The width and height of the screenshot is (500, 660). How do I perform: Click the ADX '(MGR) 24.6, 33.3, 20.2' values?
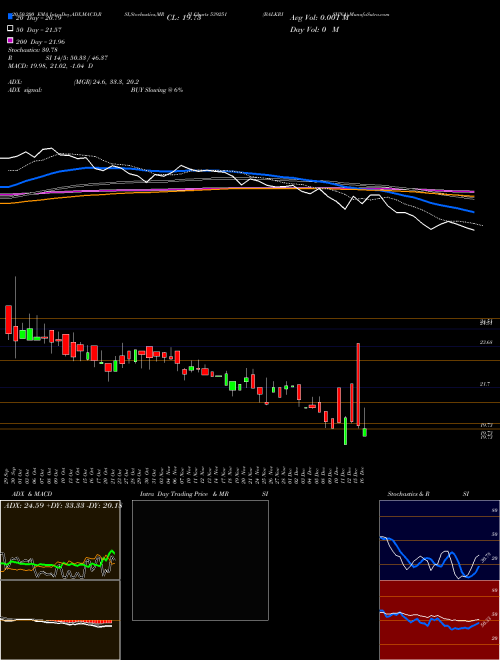(x=106, y=82)
